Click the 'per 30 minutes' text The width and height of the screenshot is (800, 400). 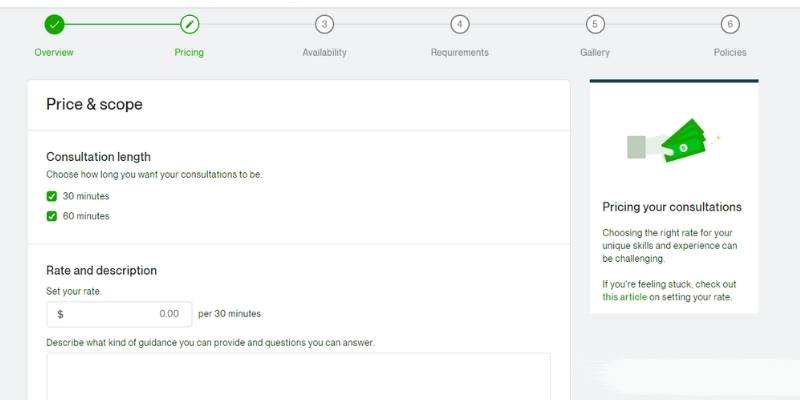[x=230, y=314]
